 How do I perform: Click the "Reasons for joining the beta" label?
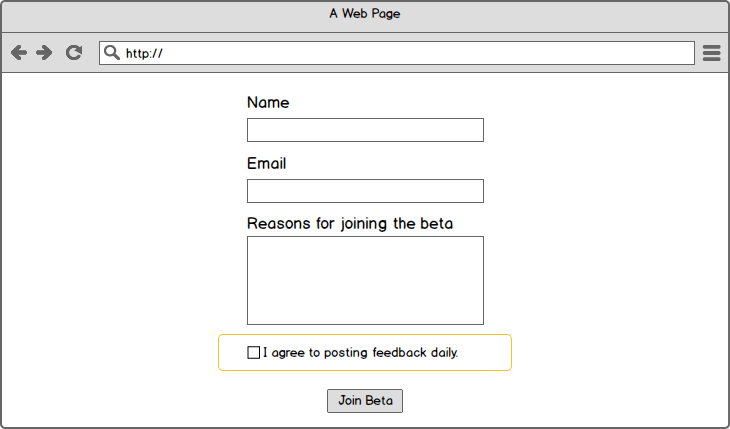coord(349,224)
